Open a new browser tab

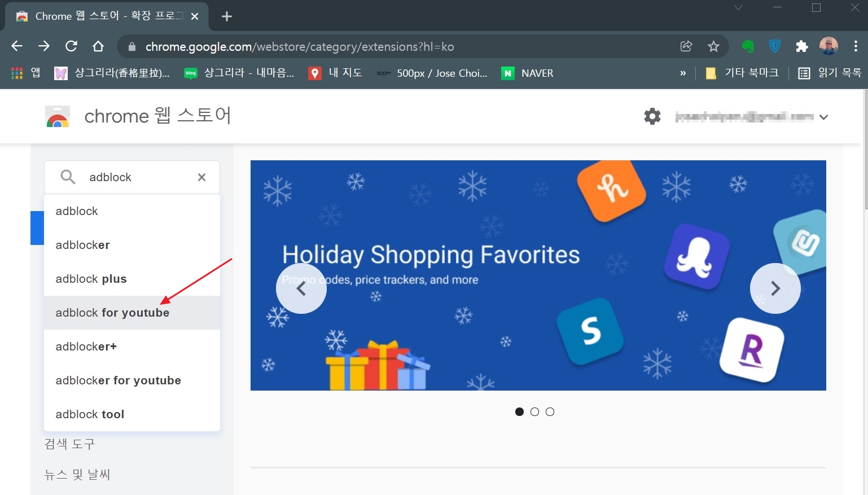227,16
